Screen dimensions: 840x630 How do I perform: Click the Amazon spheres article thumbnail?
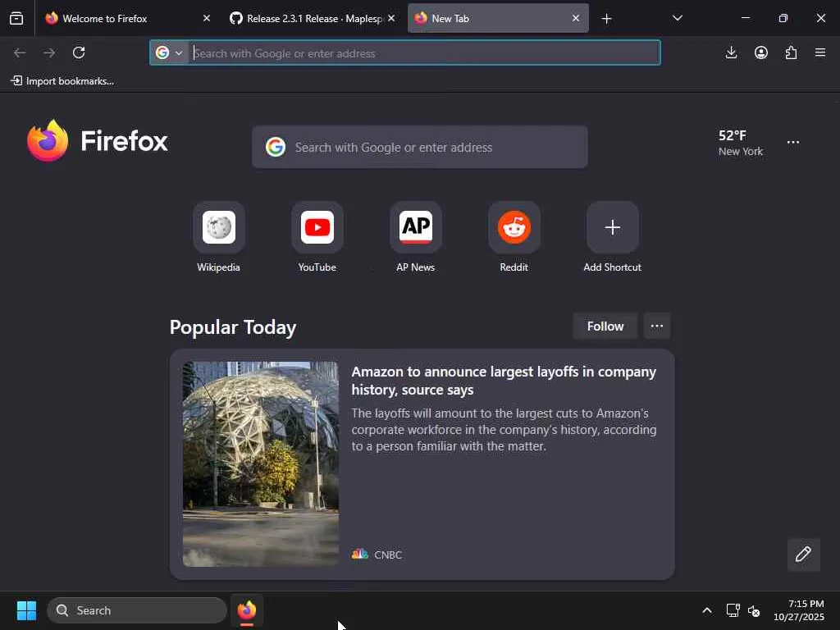point(261,464)
